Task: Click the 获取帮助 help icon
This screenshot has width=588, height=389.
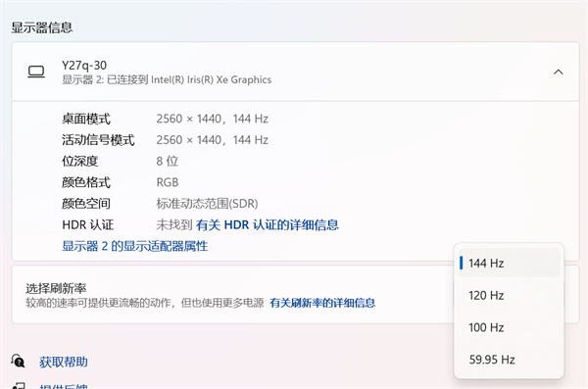Action: [x=18, y=361]
